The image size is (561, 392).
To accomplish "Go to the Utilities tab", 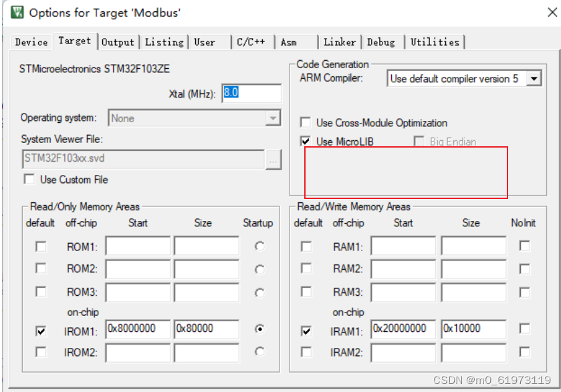I will (435, 42).
